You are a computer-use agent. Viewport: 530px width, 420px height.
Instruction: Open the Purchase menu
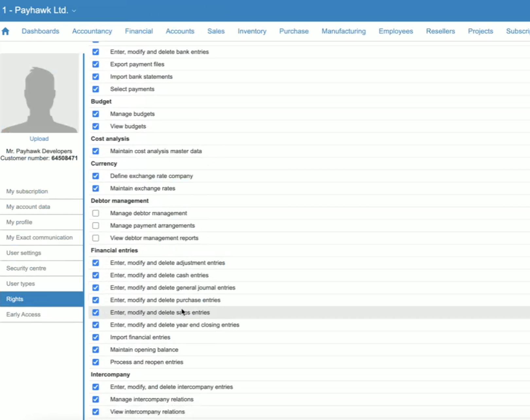point(293,31)
